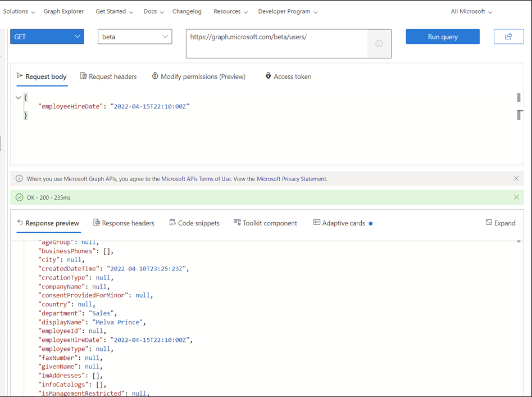Open the Toolkit component tab
Image resolution: width=532 pixels, height=397 pixels.
[x=265, y=223]
